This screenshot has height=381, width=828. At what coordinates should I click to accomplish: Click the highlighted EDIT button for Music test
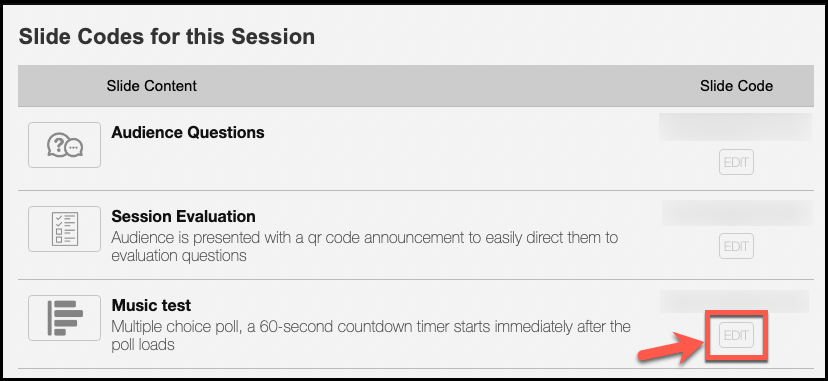click(x=736, y=335)
